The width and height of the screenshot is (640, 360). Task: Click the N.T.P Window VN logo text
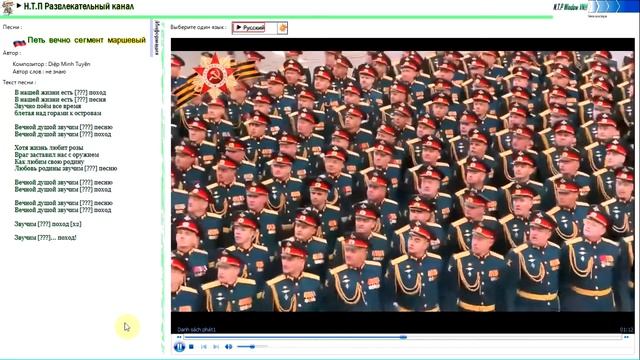[570, 7]
